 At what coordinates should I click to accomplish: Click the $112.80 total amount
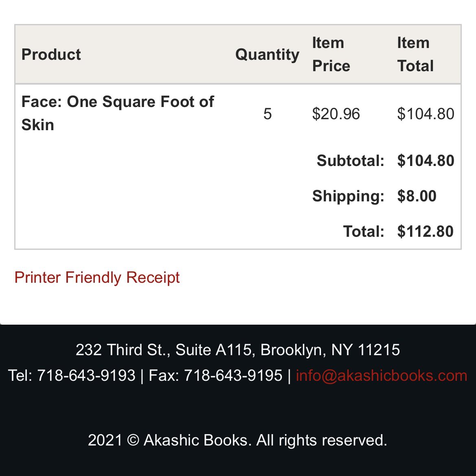point(425,231)
